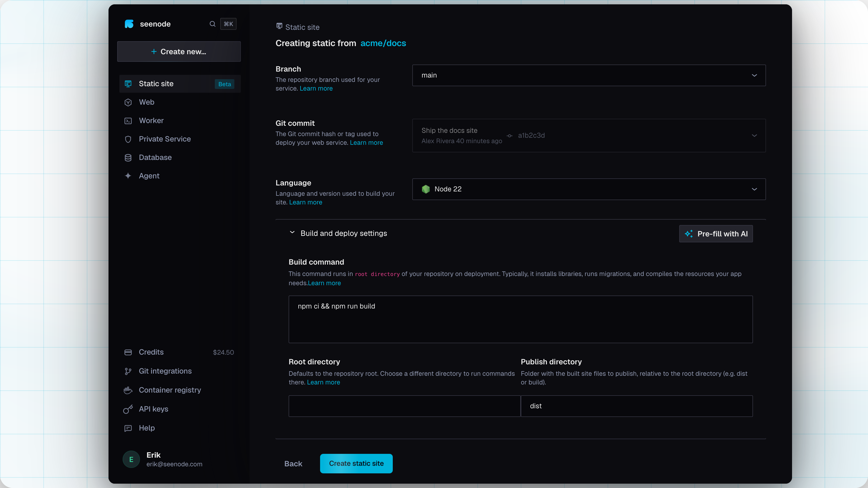Image resolution: width=868 pixels, height=488 pixels.
Task: Open Learn more link under Language
Action: click(x=306, y=203)
